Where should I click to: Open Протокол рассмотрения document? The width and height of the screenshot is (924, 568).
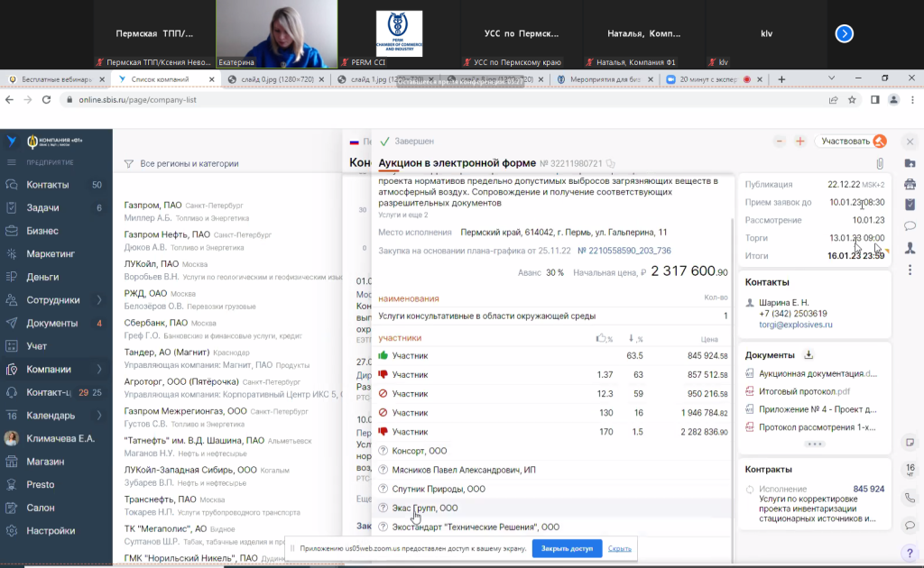[818, 427]
